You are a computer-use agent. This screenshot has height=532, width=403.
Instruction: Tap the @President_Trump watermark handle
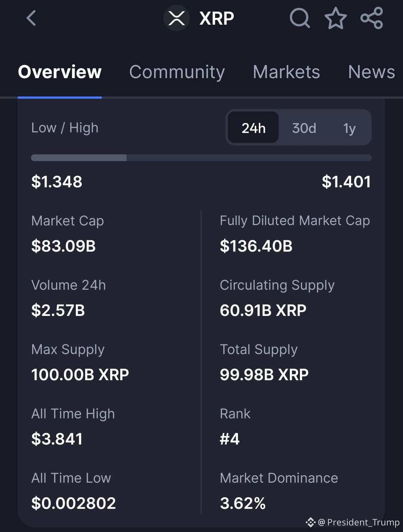pos(359,522)
